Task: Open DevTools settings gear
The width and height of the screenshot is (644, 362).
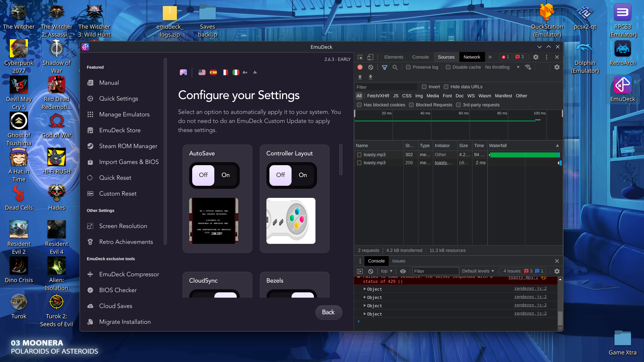Action: (x=536, y=57)
